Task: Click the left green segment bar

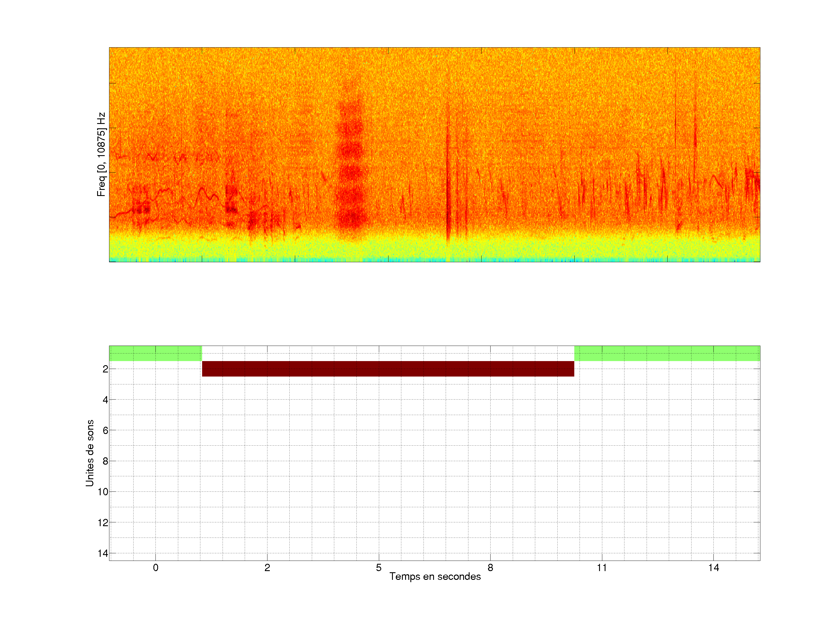Action: click(155, 353)
